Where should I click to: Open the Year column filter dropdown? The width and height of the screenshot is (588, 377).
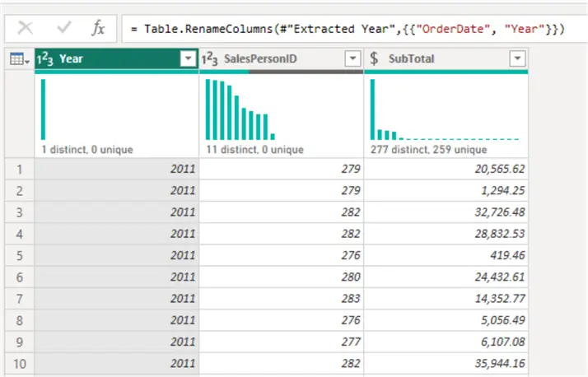pyautogui.click(x=188, y=58)
